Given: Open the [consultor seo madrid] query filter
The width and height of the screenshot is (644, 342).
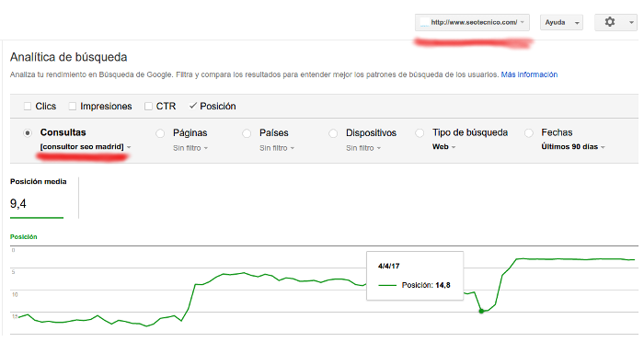Looking at the screenshot, I should [86, 147].
